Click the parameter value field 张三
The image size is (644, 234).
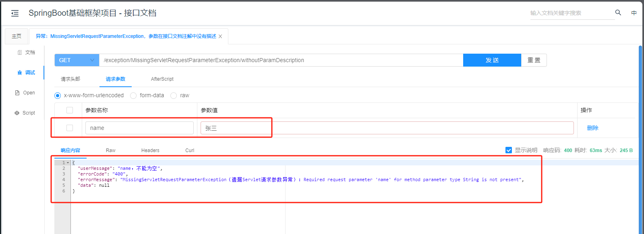pos(387,128)
